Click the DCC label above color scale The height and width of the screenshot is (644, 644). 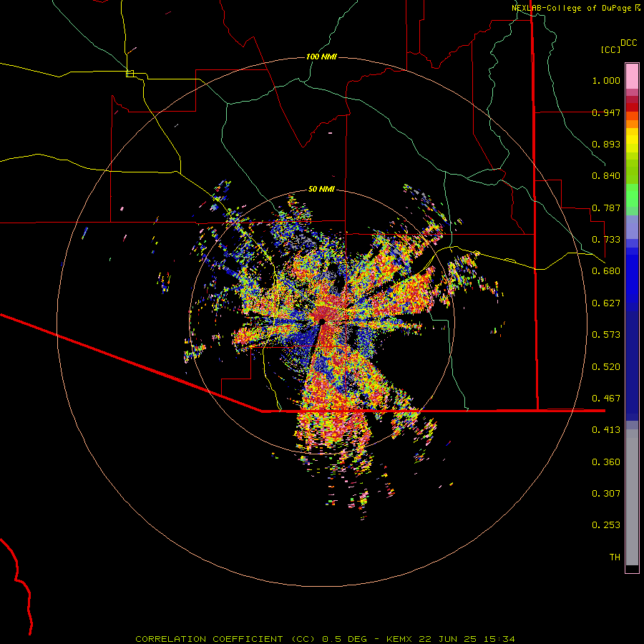(628, 43)
